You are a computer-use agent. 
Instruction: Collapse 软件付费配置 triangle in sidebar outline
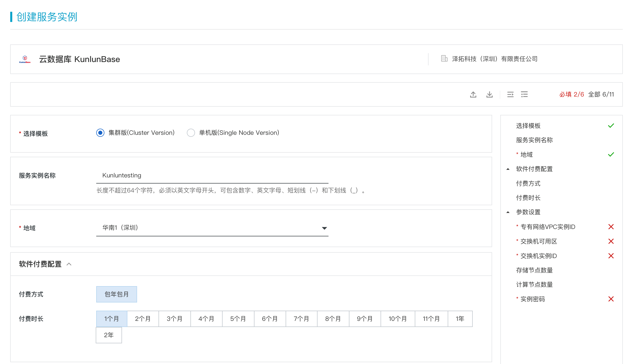[508, 169]
